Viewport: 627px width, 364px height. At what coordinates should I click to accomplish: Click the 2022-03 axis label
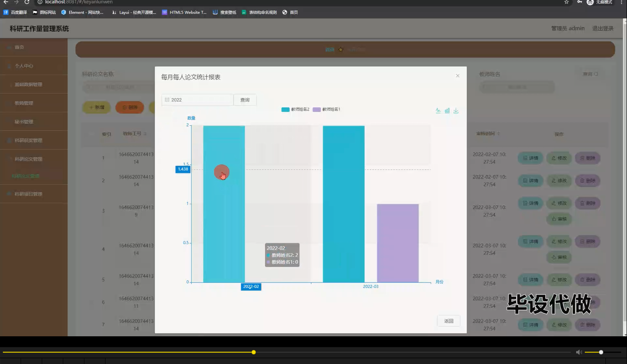(x=371, y=287)
